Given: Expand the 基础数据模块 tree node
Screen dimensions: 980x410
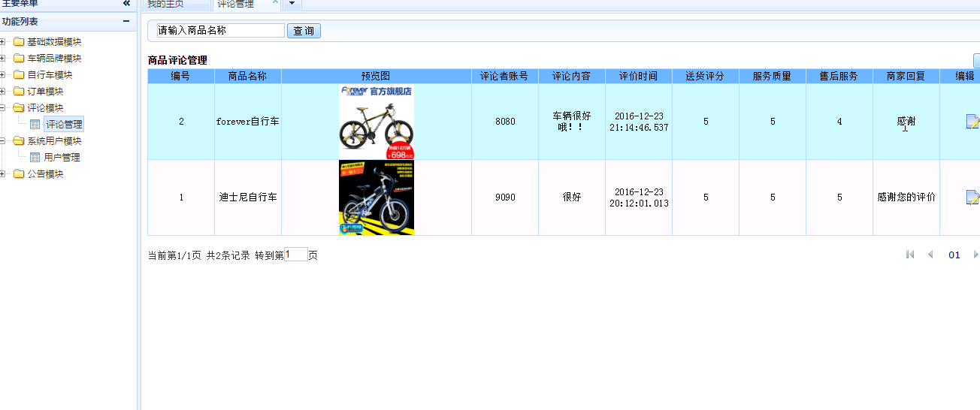Looking at the screenshot, I should (x=3, y=42).
